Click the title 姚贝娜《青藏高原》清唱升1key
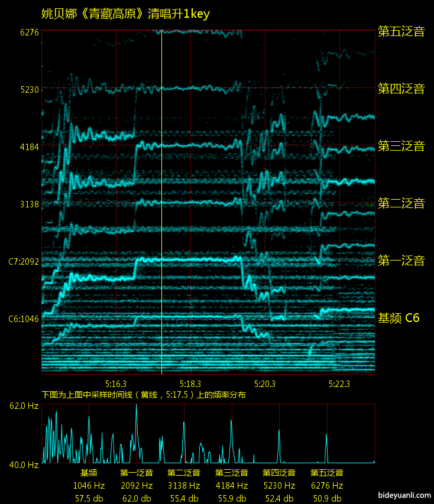This screenshot has width=434, height=504. click(x=125, y=14)
